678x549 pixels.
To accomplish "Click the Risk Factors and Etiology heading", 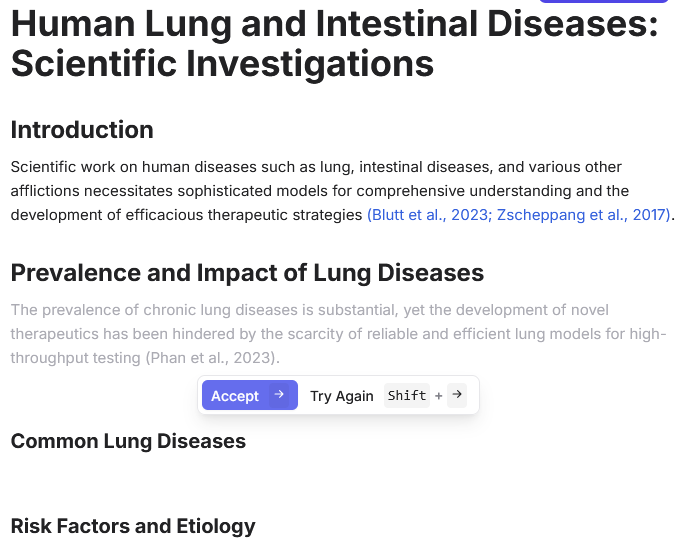I will click(x=133, y=526).
